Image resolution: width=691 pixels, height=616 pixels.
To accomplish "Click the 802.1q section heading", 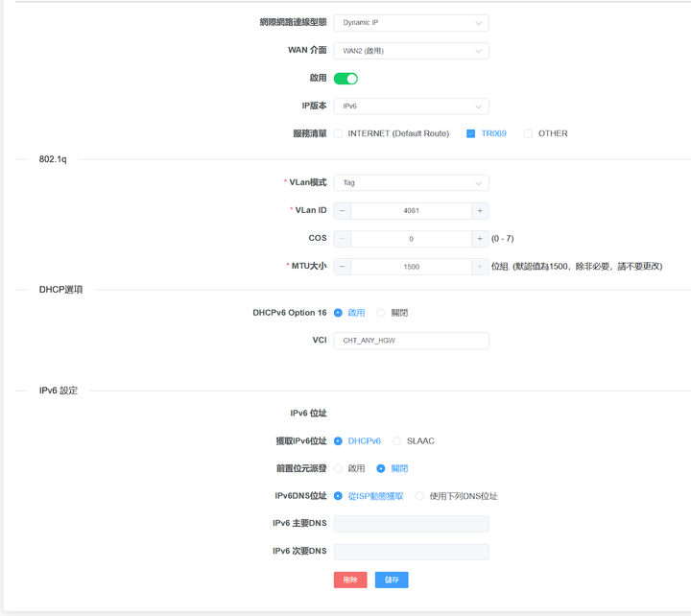I will (x=53, y=159).
